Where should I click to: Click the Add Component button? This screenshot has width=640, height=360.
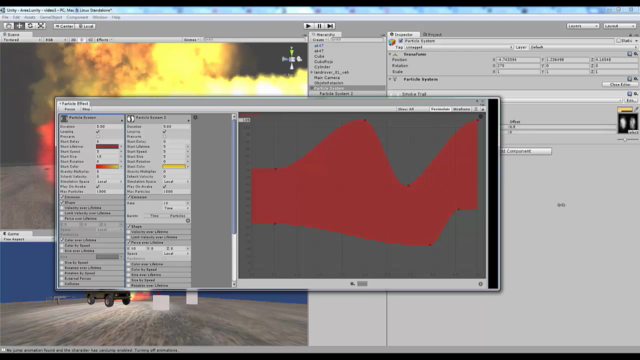[x=526, y=151]
